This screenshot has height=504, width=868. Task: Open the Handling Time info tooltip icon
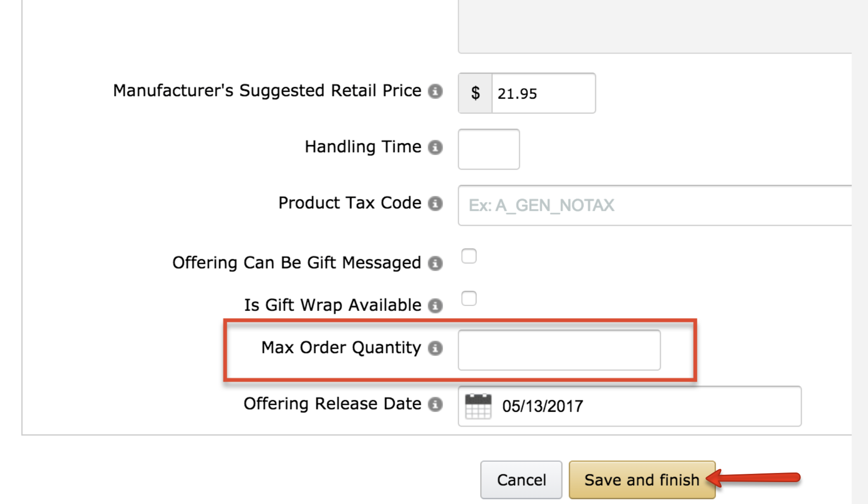[x=435, y=147]
